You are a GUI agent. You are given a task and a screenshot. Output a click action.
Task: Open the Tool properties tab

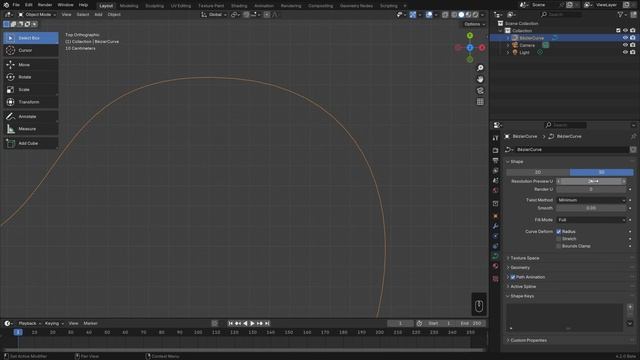point(496,138)
